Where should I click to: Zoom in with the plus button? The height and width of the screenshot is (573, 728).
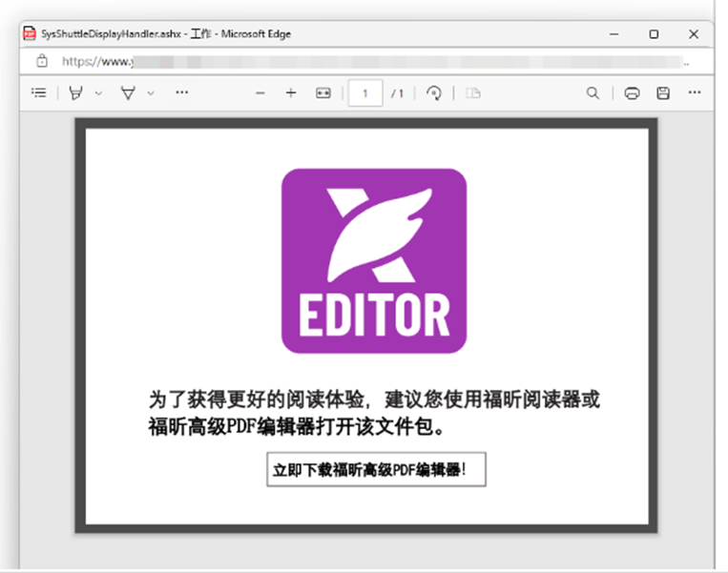tap(291, 93)
